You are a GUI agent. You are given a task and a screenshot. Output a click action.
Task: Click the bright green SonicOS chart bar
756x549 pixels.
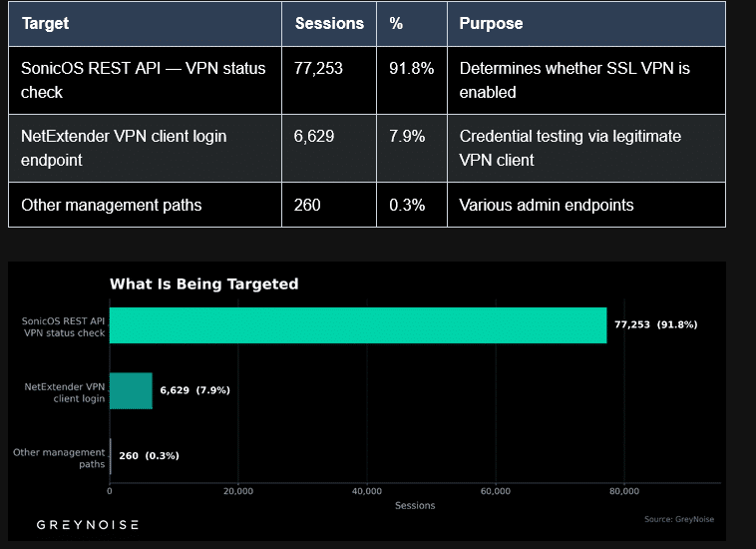point(357,325)
